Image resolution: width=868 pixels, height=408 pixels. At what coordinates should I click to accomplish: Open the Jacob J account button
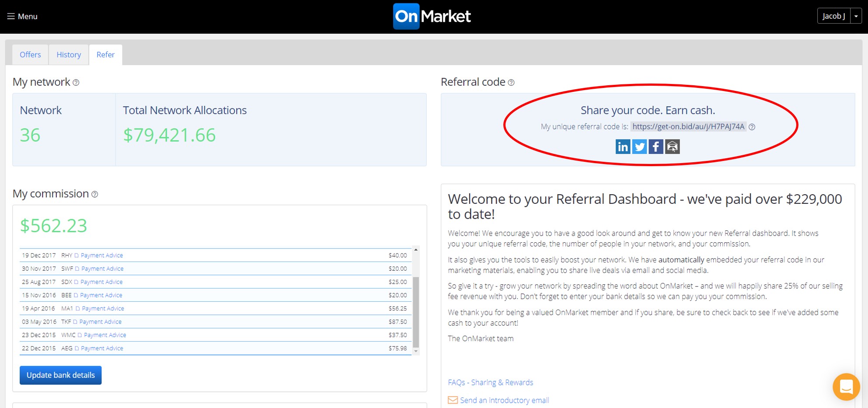click(833, 16)
